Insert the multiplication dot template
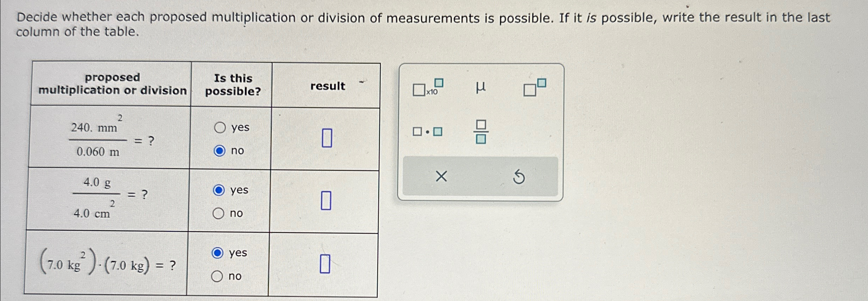This screenshot has width=868, height=301. coord(426,131)
